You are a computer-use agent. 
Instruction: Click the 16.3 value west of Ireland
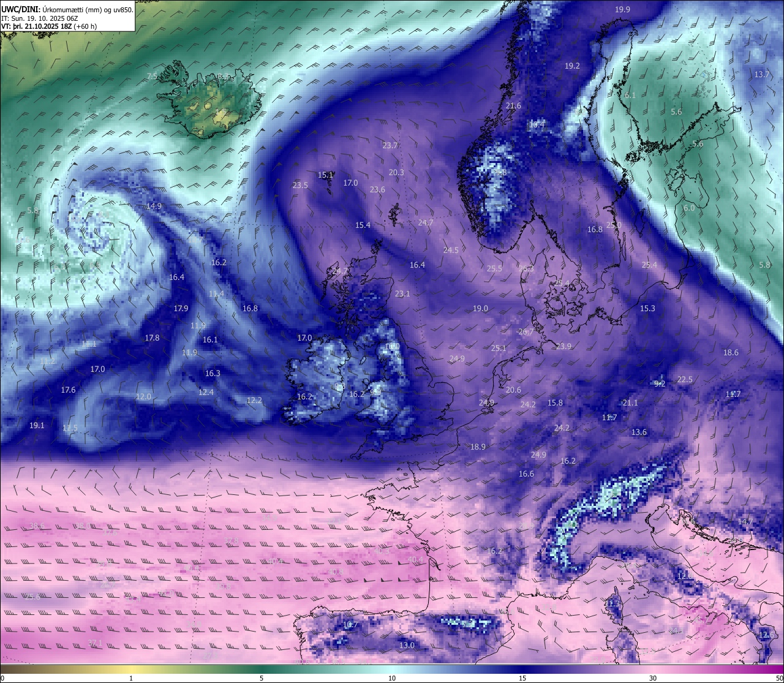[213, 373]
